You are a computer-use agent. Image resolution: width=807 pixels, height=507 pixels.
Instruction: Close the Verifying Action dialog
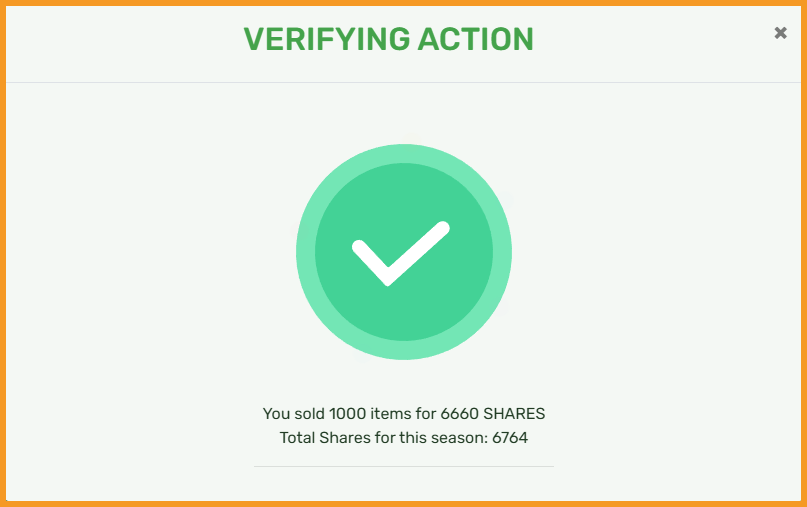780,33
